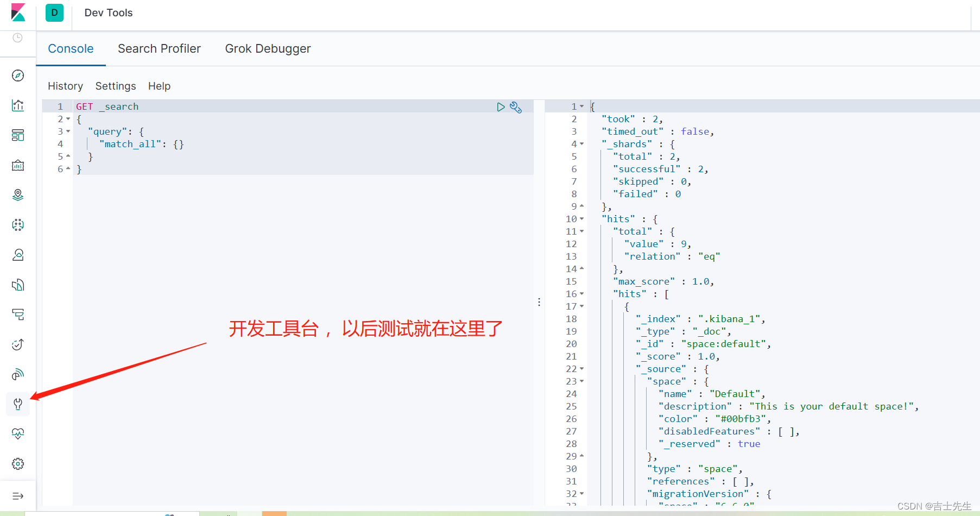
Task: Send request with the play button
Action: pos(501,107)
